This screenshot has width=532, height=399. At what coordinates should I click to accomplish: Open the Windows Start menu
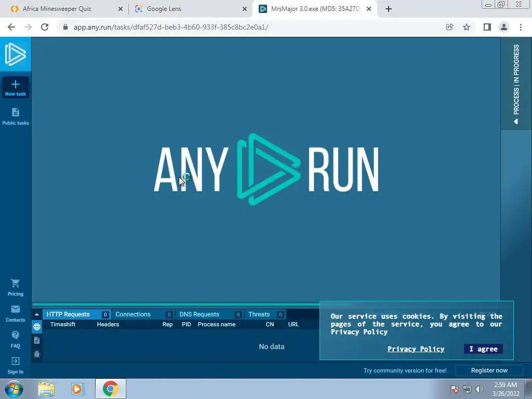pyautogui.click(x=14, y=389)
